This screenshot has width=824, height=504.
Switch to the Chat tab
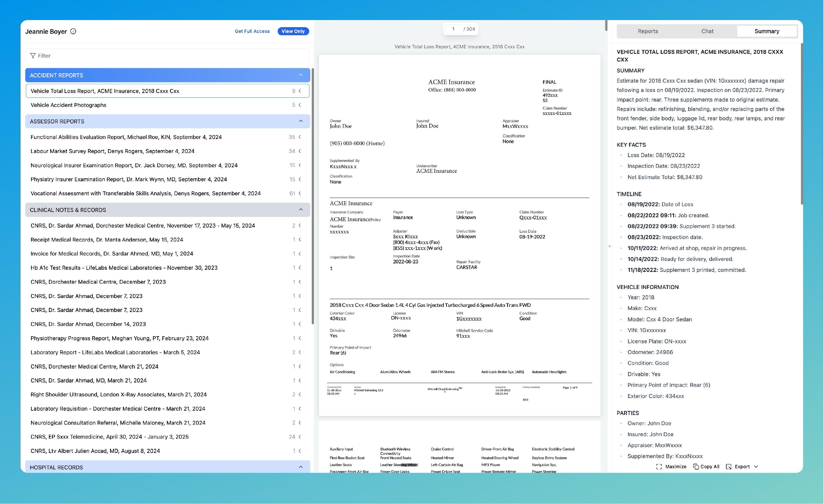tap(707, 31)
